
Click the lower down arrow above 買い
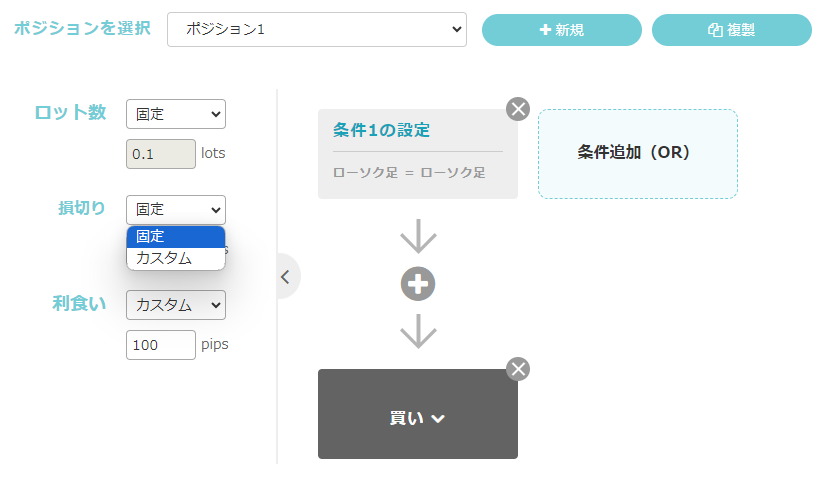pyautogui.click(x=418, y=331)
